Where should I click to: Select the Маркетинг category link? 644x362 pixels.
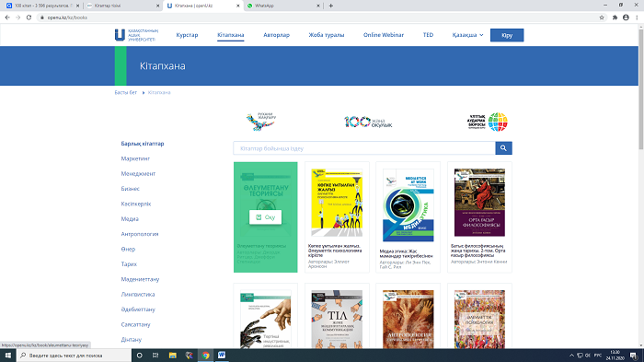pos(135,158)
